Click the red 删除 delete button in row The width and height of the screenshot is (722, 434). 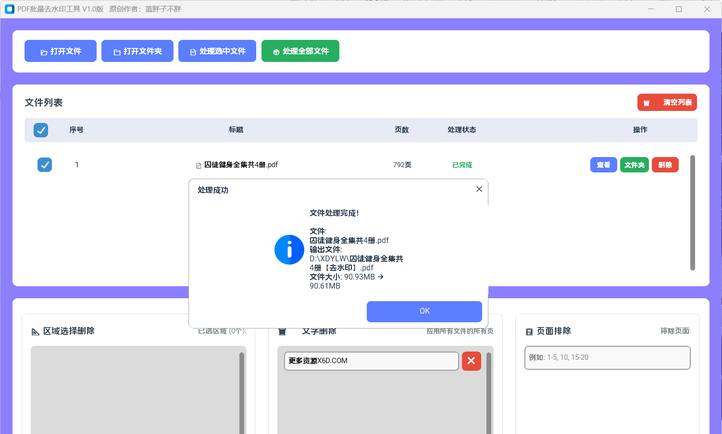pyautogui.click(x=665, y=165)
